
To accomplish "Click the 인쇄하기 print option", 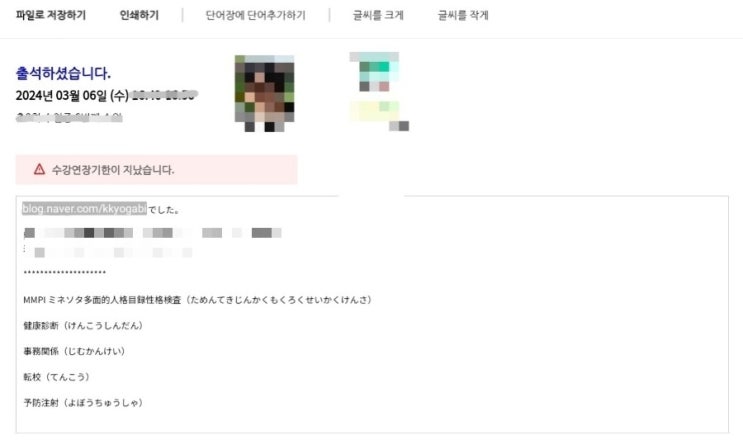I will (x=139, y=15).
